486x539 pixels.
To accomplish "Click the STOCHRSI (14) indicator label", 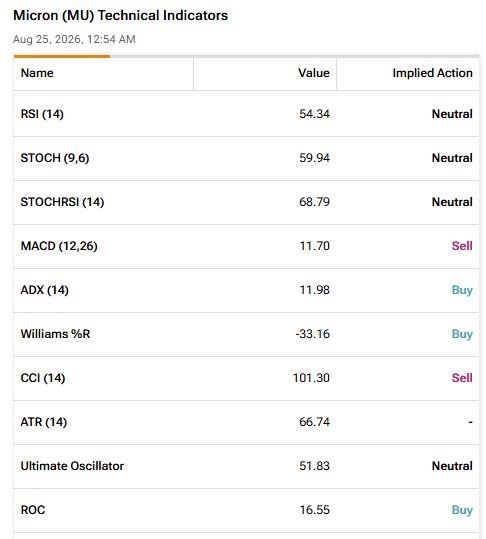I will 62,202.
